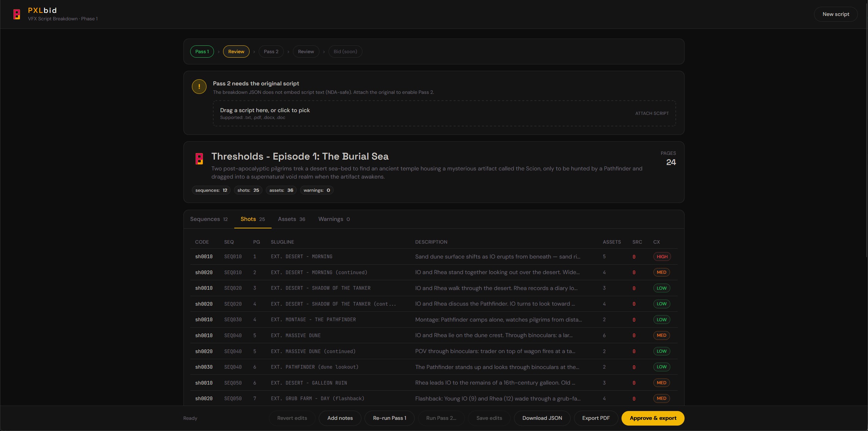Click the sequences: 12 chip
868x431 pixels.
pyautogui.click(x=211, y=190)
